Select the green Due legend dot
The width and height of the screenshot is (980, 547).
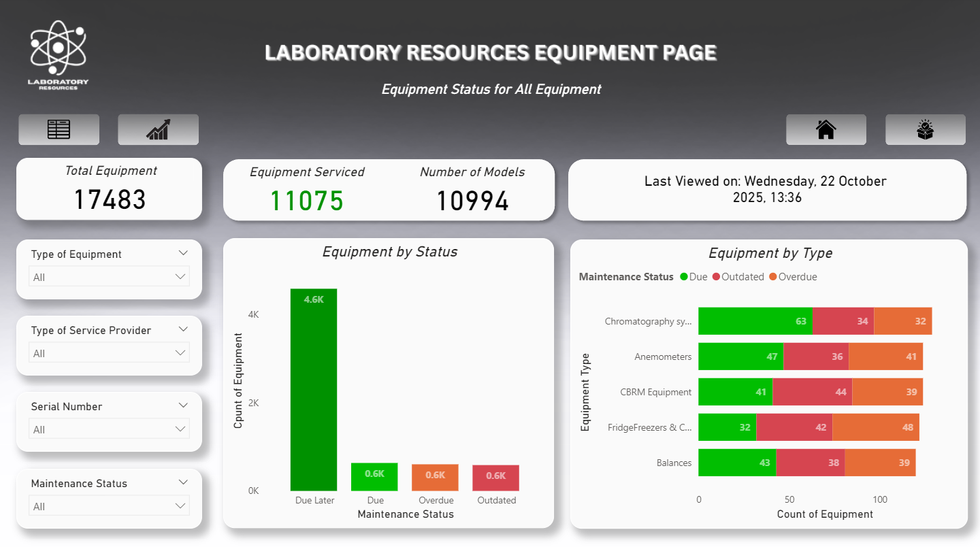point(685,277)
